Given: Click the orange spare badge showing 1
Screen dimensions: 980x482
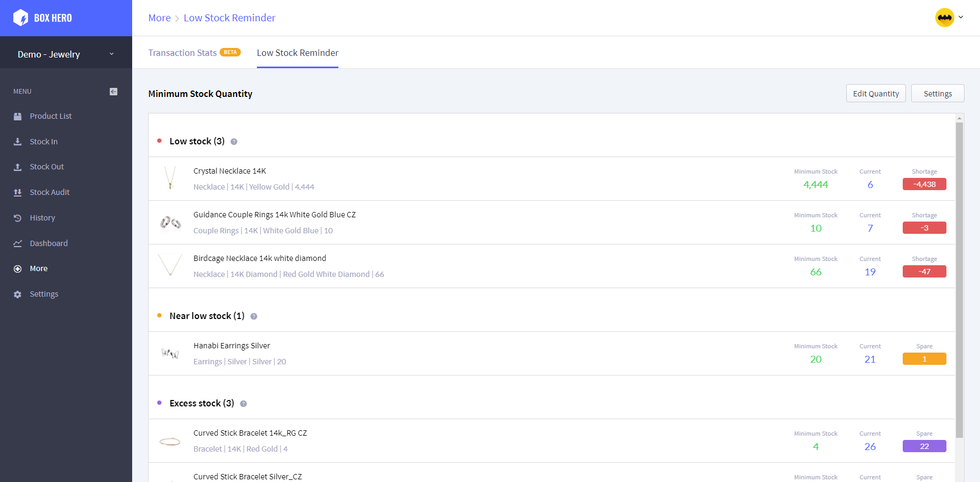Looking at the screenshot, I should tap(925, 359).
